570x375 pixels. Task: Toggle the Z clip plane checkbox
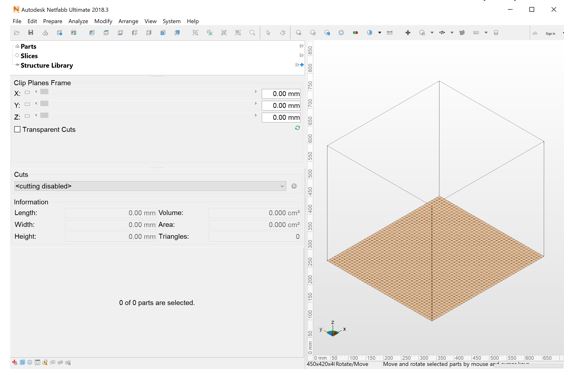27,116
